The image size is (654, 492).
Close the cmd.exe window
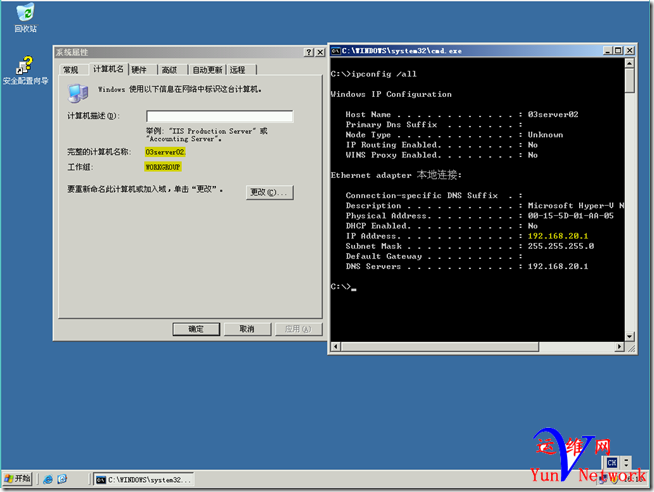[x=630, y=51]
